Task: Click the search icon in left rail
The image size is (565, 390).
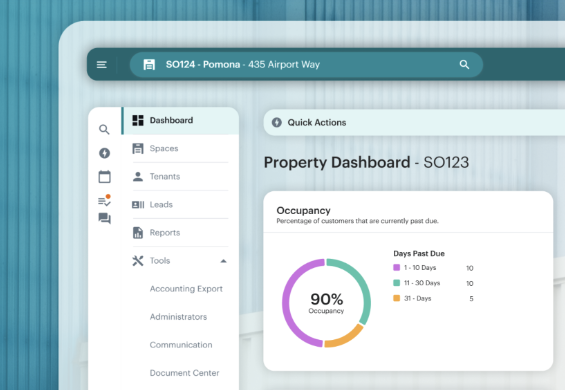Action: 104,129
